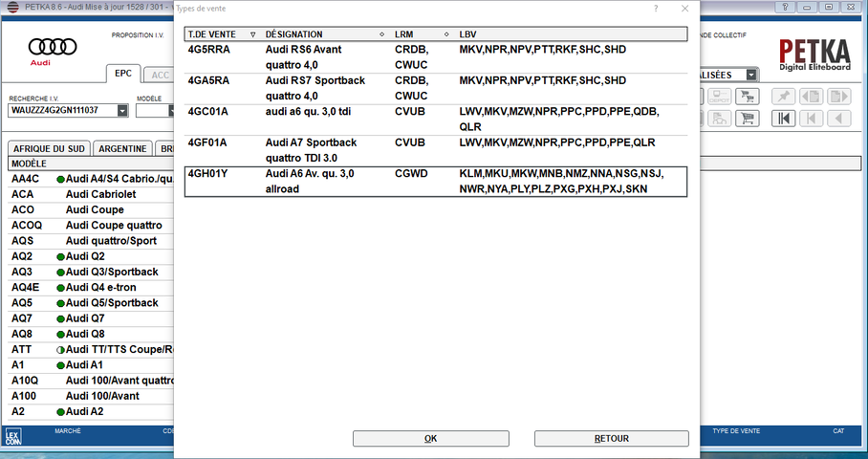This screenshot has height=459, width=868.
Task: Click the plain left arrow navigation icon
Action: (838, 118)
